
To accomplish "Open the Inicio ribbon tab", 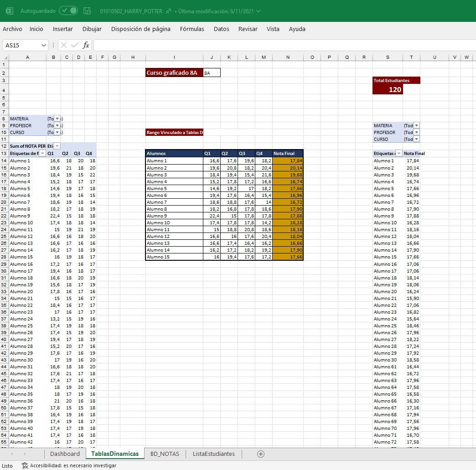I will tap(36, 29).
